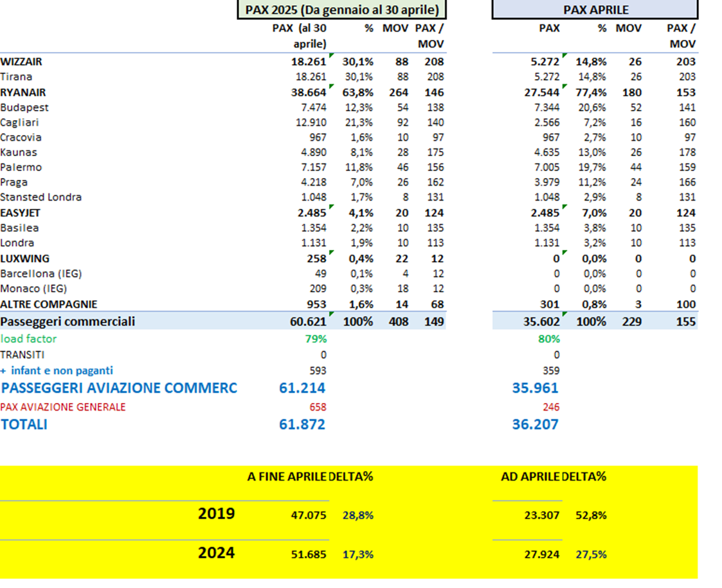The height and width of the screenshot is (588, 722).
Task: Click the TRANSITI row label
Action: coord(23,355)
